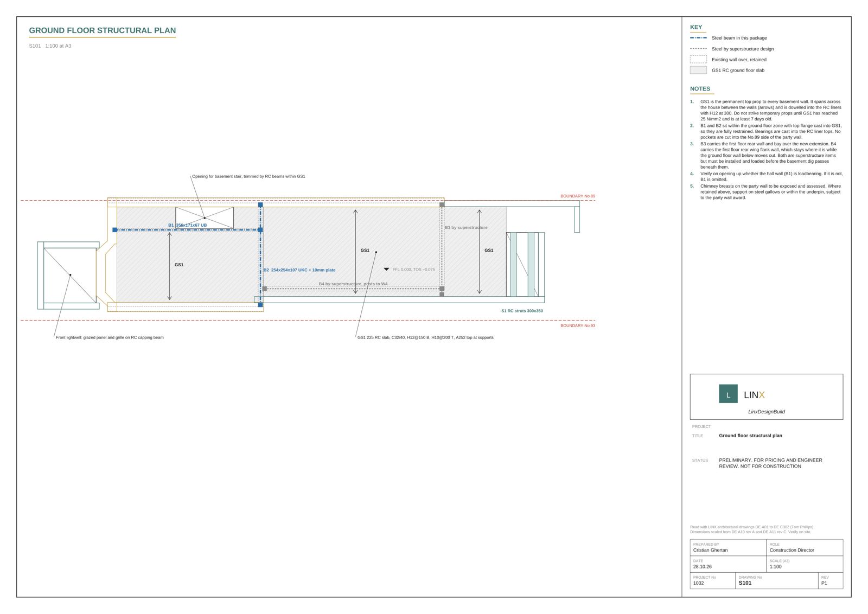The width and height of the screenshot is (868, 614).
Task: Click the 'KEY' heading
Action: tap(696, 27)
